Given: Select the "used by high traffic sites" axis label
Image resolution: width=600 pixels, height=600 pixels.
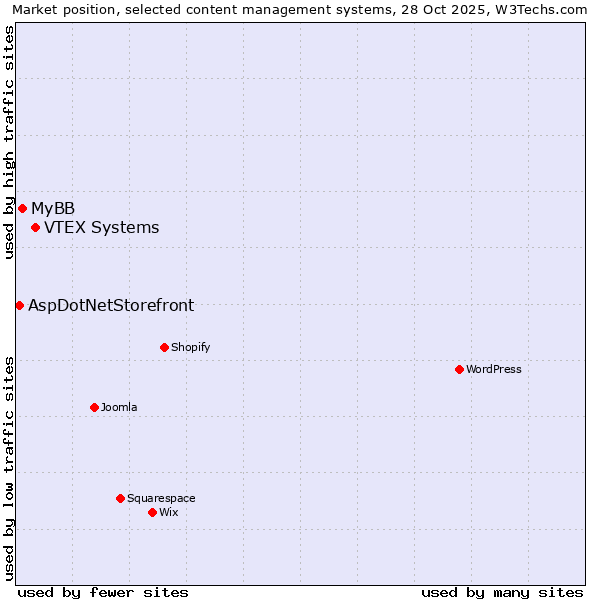Looking at the screenshot, I should click(9, 142).
